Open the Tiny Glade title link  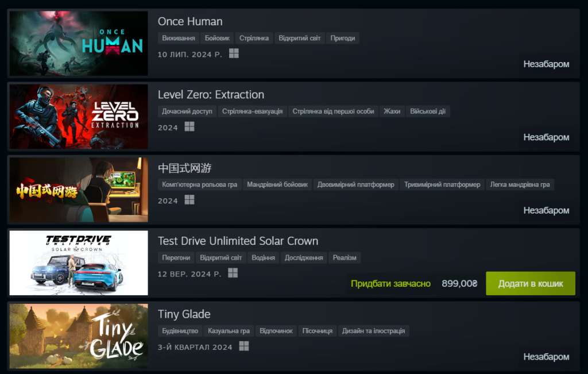click(x=184, y=314)
